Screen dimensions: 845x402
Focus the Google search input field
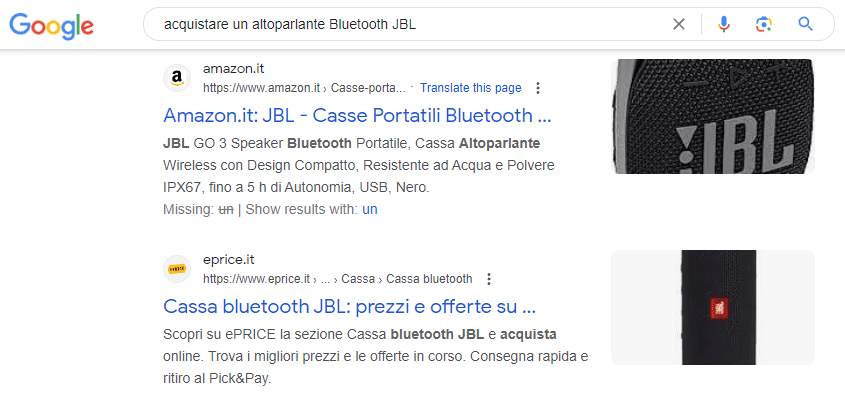(400, 24)
